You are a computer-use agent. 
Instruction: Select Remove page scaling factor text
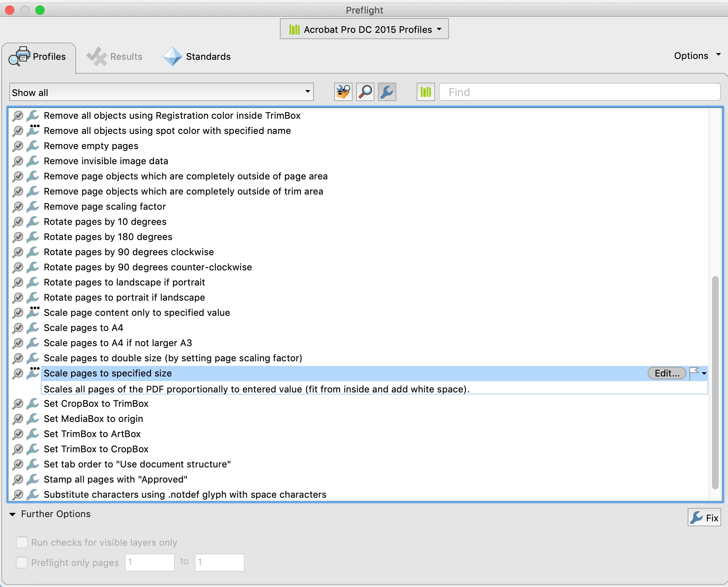(x=105, y=206)
